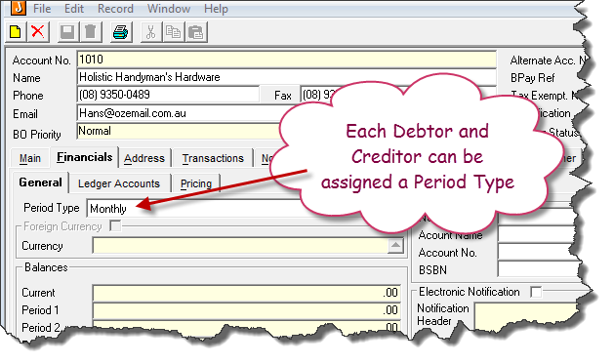Click the Notification Header text box
The image size is (614, 364).
(525, 316)
